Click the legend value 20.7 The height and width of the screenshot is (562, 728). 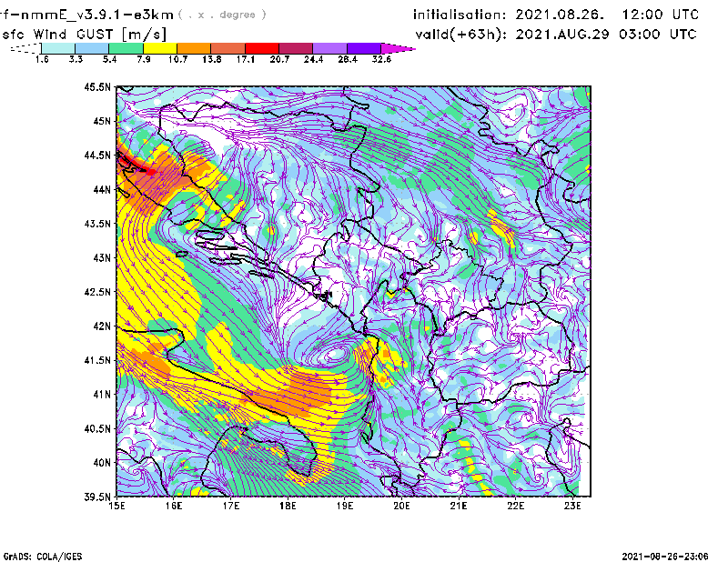click(279, 59)
